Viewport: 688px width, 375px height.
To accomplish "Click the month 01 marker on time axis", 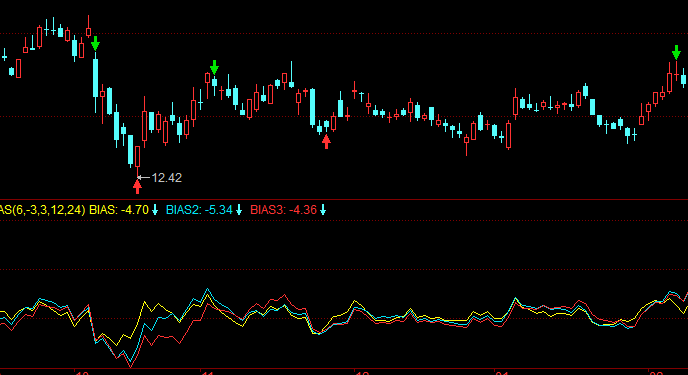I will (x=502, y=373).
